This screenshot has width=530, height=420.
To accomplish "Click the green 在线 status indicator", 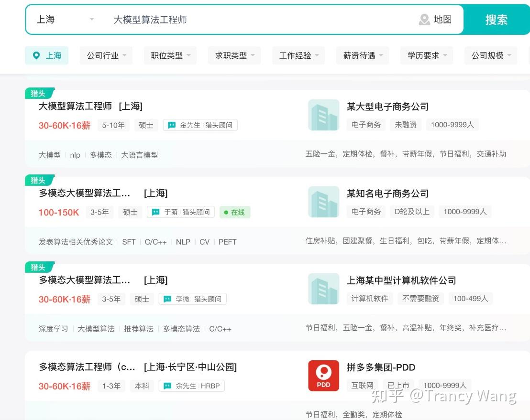I will click(x=235, y=212).
